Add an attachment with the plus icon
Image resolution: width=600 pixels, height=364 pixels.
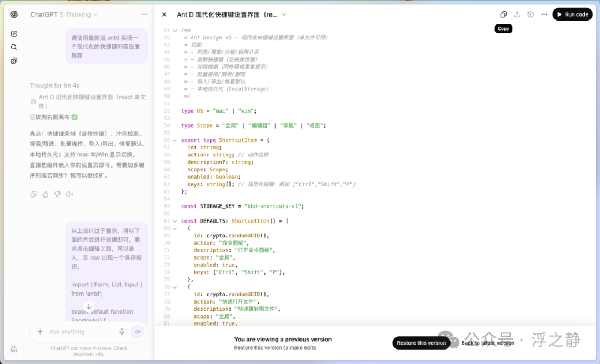click(40, 331)
